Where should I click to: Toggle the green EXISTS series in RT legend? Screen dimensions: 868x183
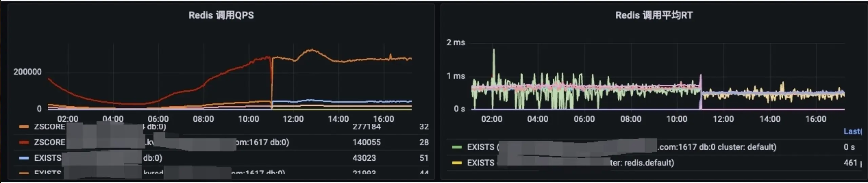[x=457, y=147]
